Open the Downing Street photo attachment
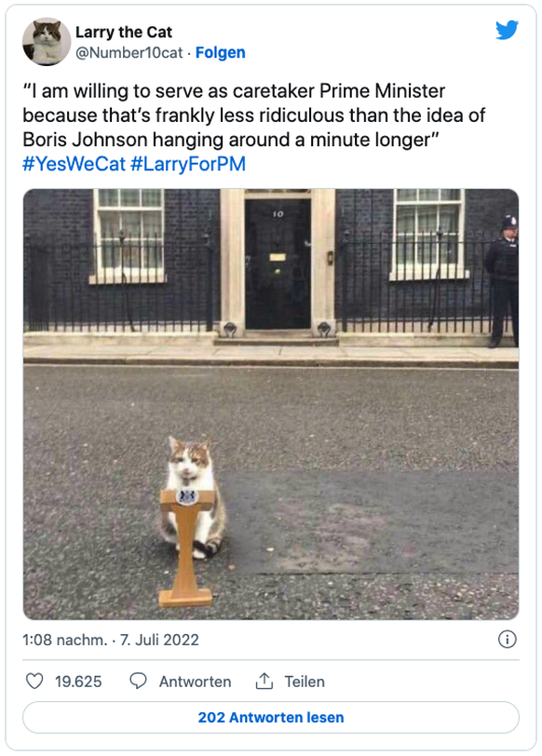This screenshot has height=756, width=542. pyautogui.click(x=271, y=404)
